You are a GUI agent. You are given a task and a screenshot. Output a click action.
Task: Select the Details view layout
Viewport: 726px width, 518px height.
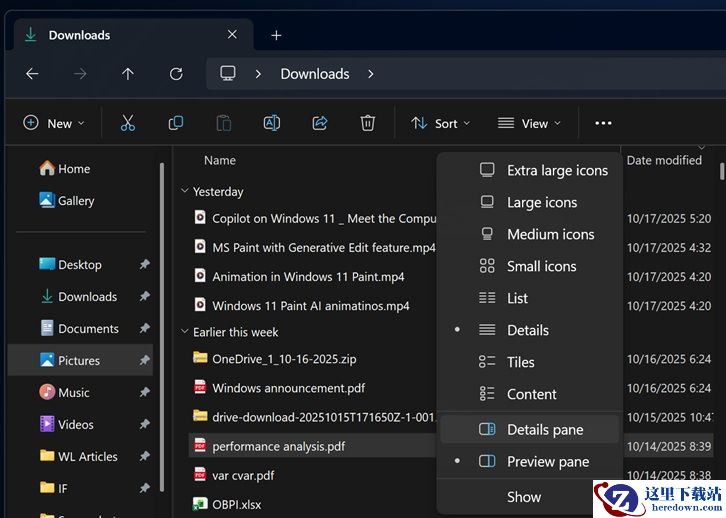point(527,330)
